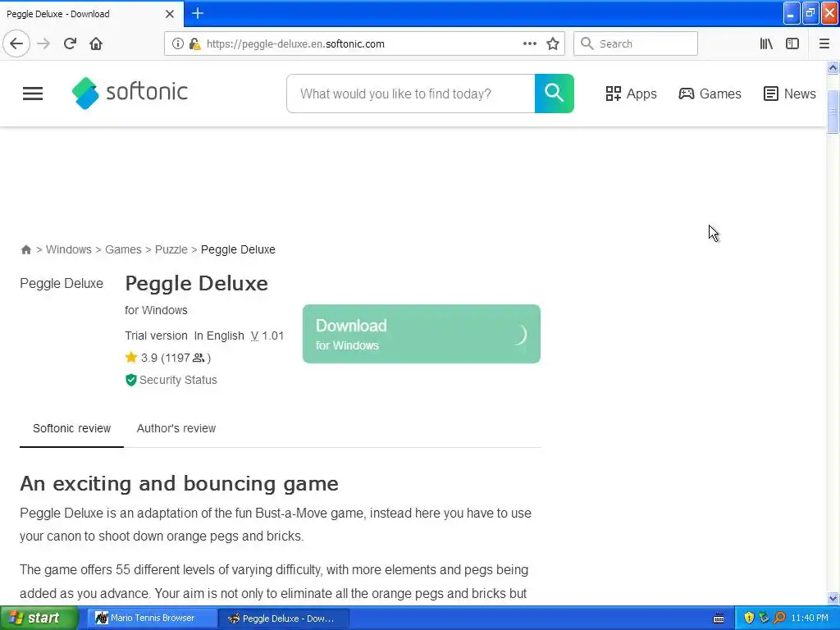Image resolution: width=840 pixels, height=630 pixels.
Task: Click the security shield tray icon
Action: [x=749, y=619]
